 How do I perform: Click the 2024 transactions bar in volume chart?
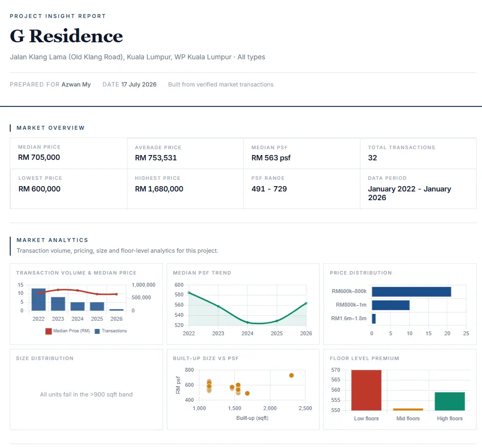coord(77,307)
